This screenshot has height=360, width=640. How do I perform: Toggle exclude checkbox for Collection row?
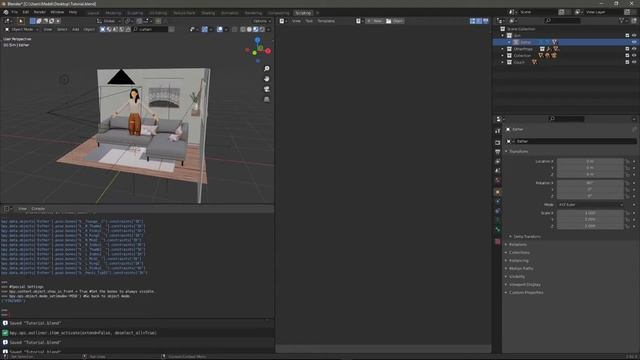pos(627,56)
